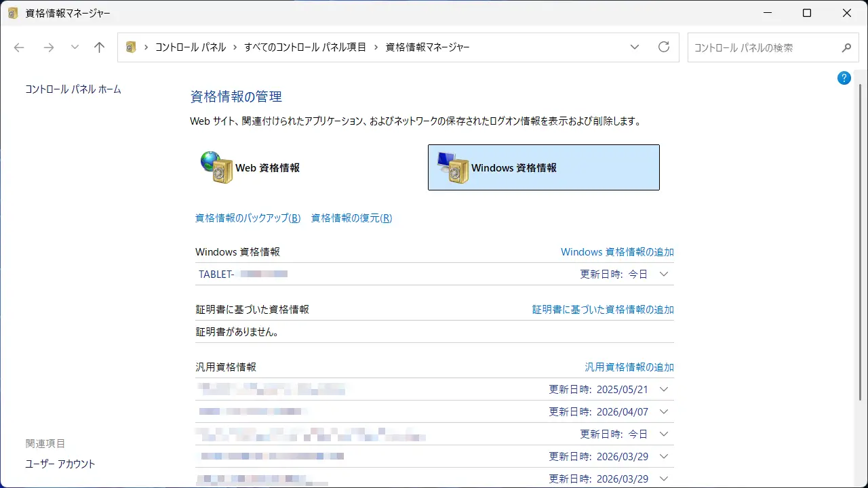Click the blue help question mark icon
The image size is (868, 488).
click(x=844, y=78)
